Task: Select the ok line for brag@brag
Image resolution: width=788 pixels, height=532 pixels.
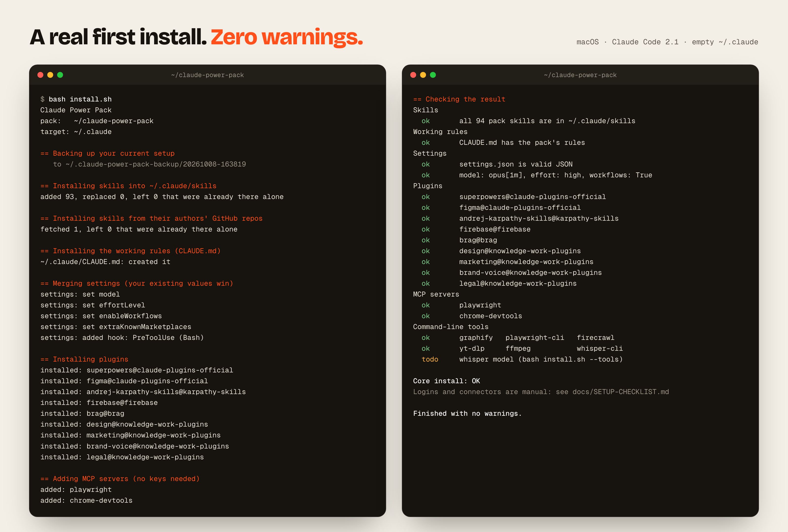Action: tap(460, 240)
